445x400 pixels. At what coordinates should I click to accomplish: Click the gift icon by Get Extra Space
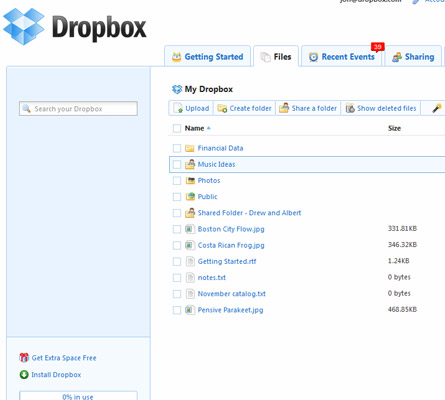(24, 358)
